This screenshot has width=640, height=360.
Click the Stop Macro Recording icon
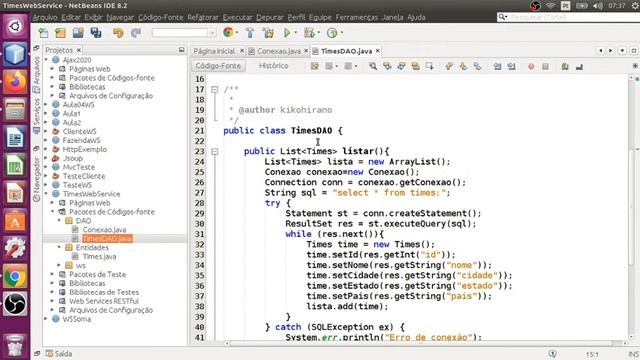click(x=545, y=66)
